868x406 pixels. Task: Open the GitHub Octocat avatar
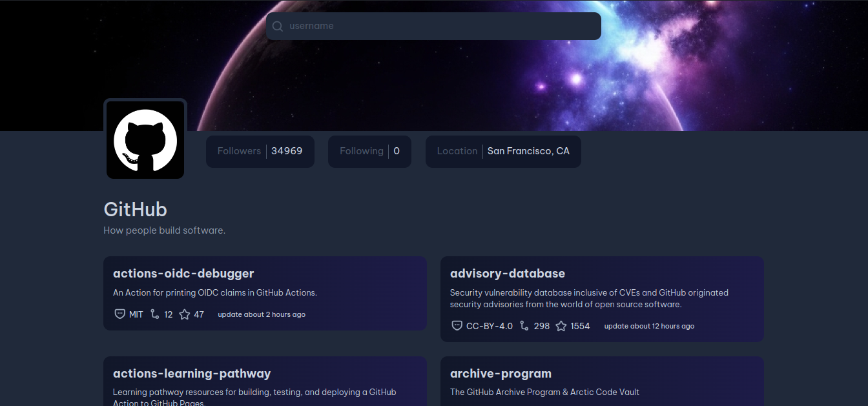pos(145,140)
